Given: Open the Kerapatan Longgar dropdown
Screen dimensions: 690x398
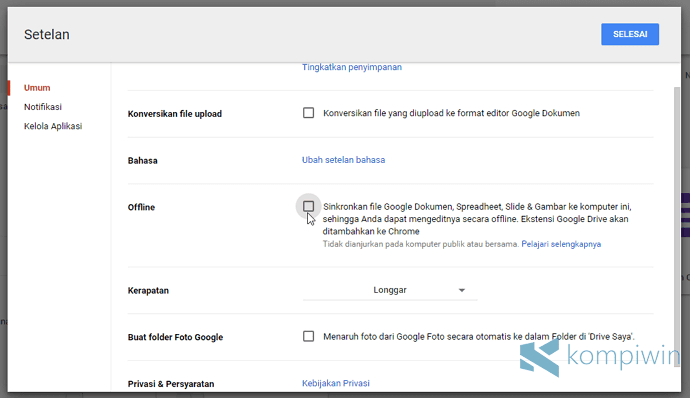Looking at the screenshot, I should [390, 290].
